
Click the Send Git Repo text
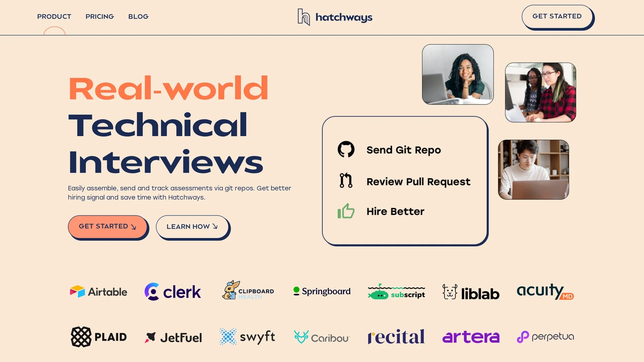pyautogui.click(x=404, y=150)
